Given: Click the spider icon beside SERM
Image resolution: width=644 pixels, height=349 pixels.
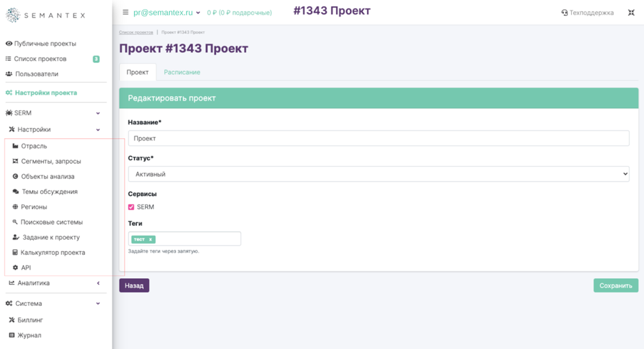Looking at the screenshot, I should (9, 113).
